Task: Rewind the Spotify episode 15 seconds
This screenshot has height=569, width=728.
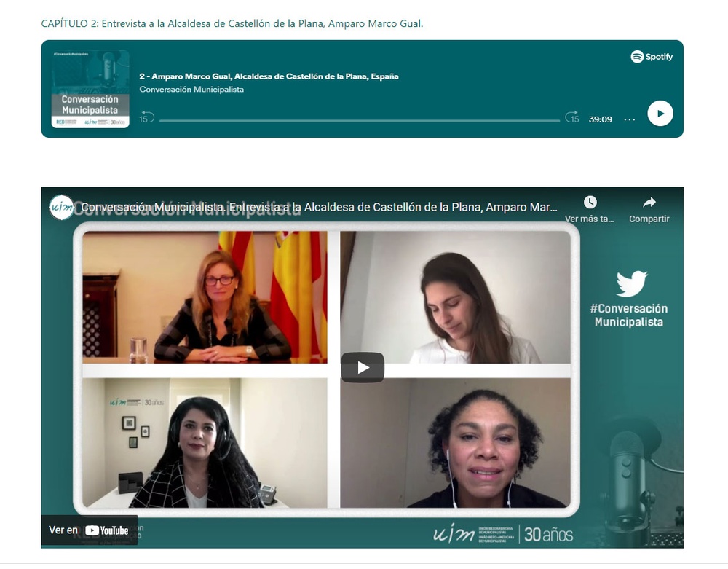Action: point(147,117)
